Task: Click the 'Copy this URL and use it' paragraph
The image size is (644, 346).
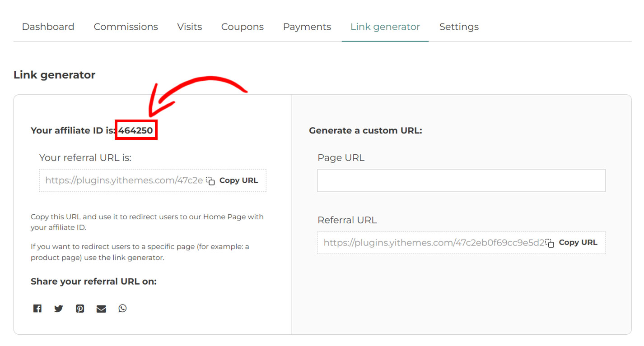Action: pyautogui.click(x=147, y=222)
